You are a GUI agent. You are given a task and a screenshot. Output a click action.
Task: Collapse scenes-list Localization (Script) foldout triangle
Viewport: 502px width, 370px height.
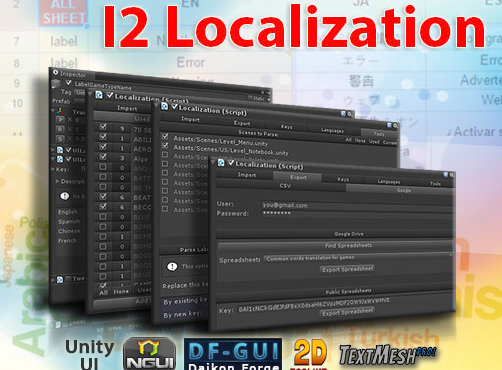[x=157, y=106]
